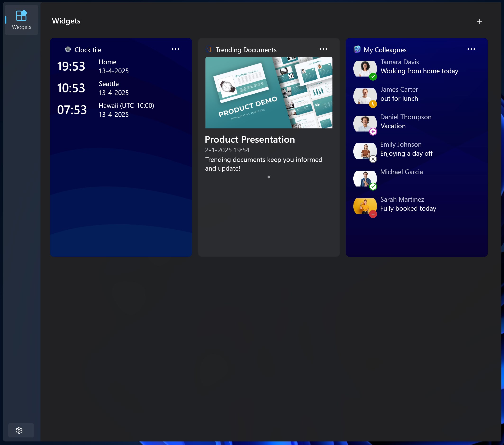Click the Seattle clock entry
The image size is (504, 445).
pos(105,88)
